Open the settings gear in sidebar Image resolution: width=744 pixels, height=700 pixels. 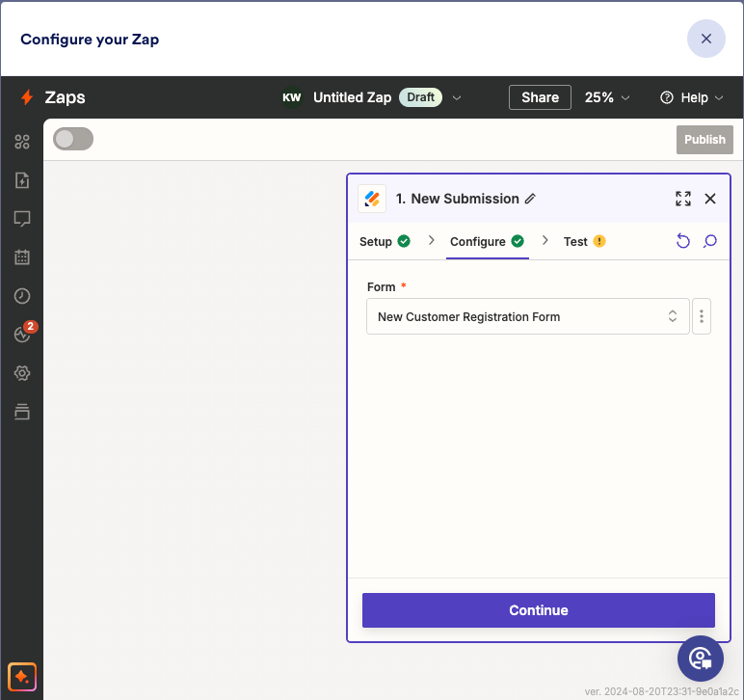click(x=22, y=373)
